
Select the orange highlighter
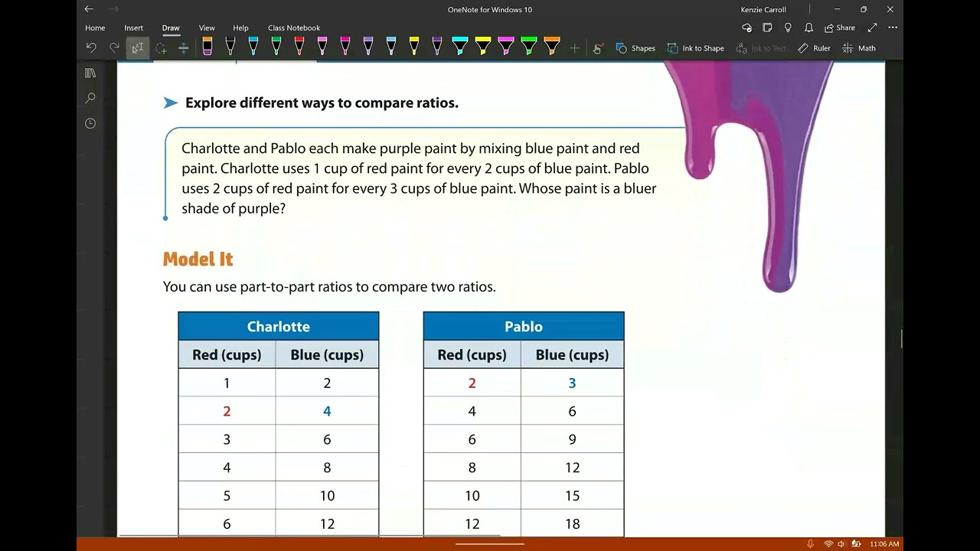click(x=551, y=47)
